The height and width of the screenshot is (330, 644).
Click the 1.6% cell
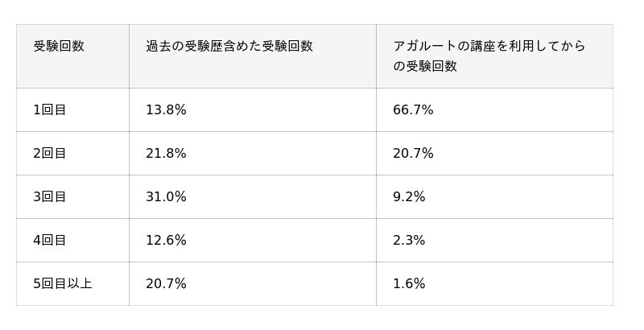409,284
